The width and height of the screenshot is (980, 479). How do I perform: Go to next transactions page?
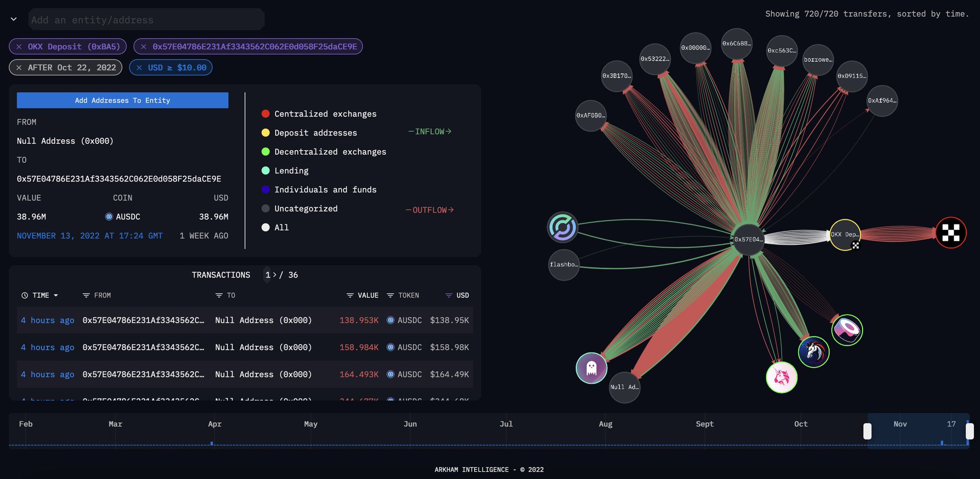(275, 275)
